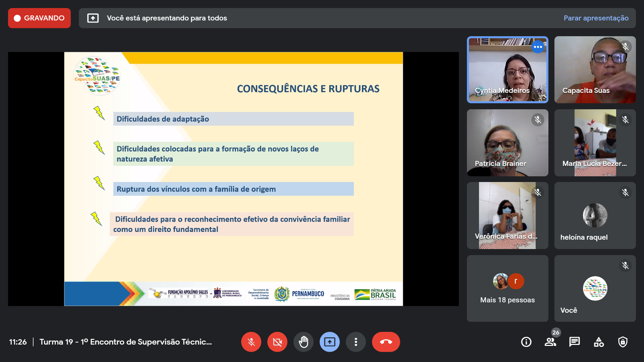Click GRAVANDO recording indicator
This screenshot has height=362, width=644.
pos(39,18)
